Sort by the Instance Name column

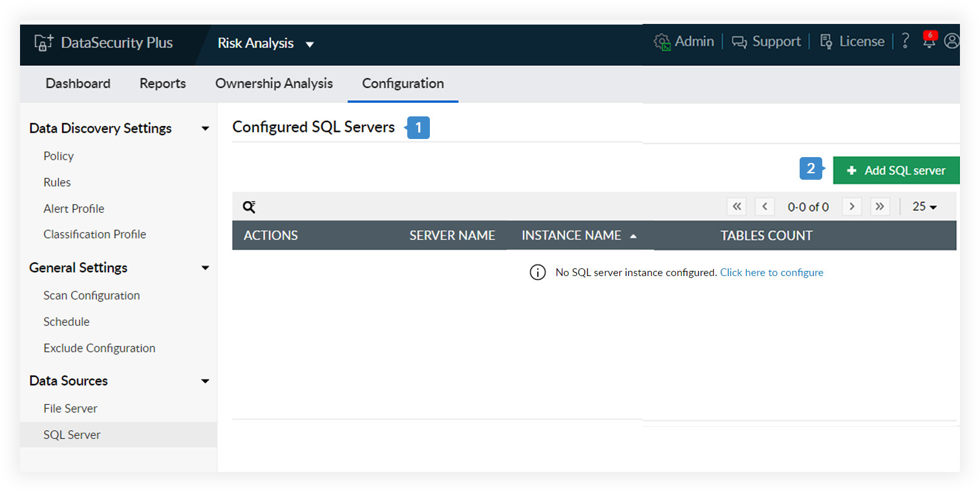tap(571, 236)
